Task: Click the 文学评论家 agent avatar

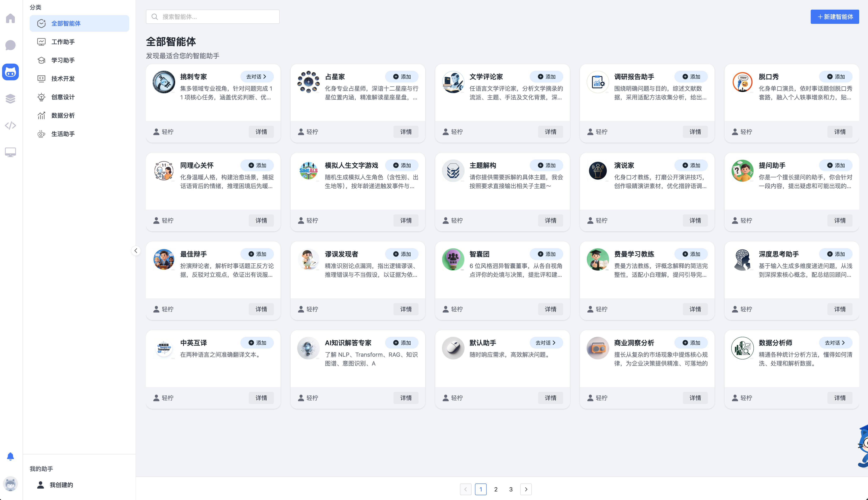Action: click(x=453, y=82)
